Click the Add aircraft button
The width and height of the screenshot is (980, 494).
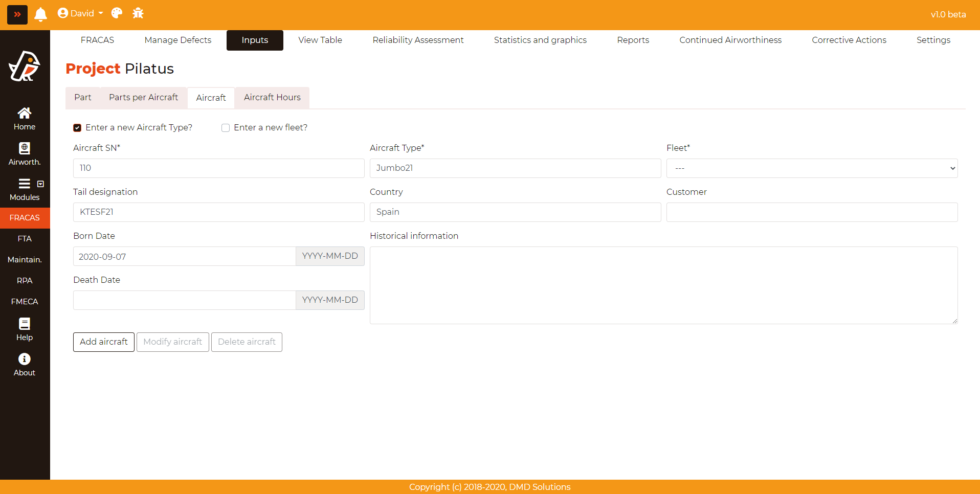point(104,342)
